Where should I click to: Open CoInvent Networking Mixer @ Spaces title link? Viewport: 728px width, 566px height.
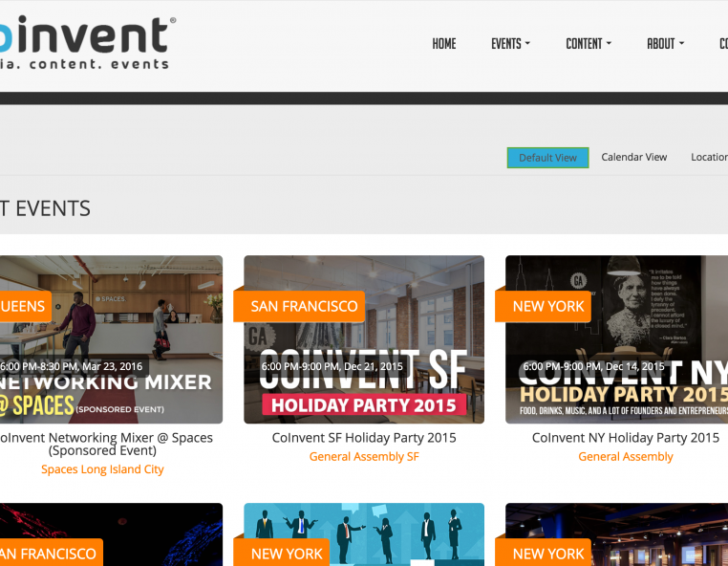click(105, 444)
